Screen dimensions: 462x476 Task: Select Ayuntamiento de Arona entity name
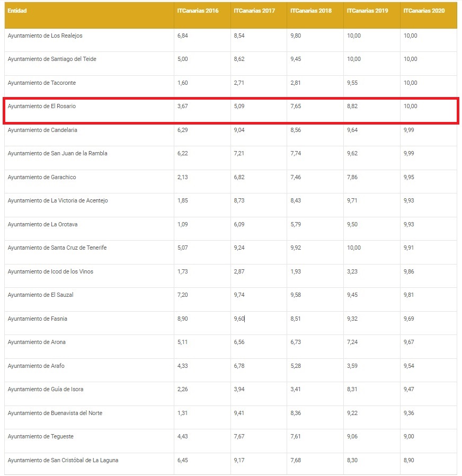click(37, 342)
